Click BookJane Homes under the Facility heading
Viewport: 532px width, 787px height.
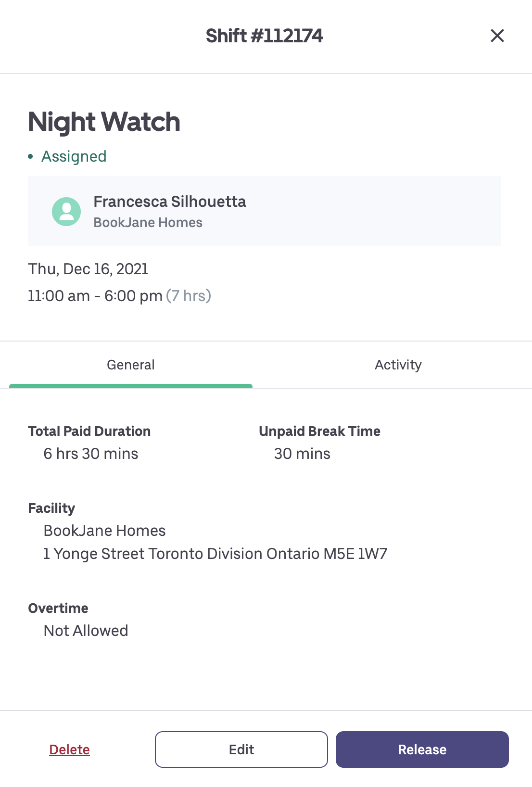104,531
